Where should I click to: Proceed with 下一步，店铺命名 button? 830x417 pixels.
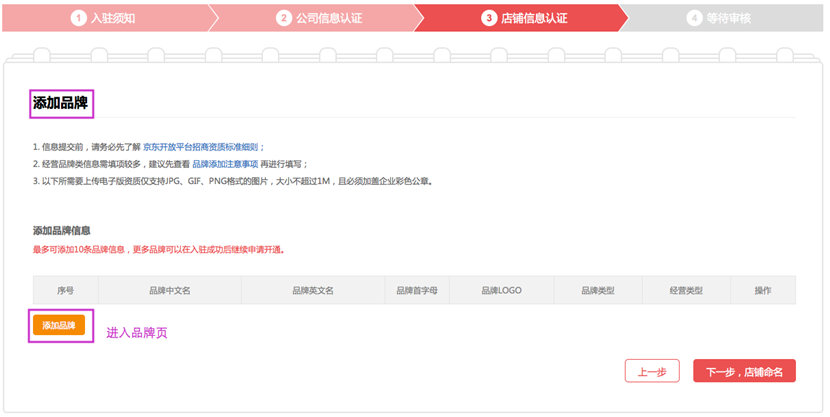pyautogui.click(x=744, y=371)
